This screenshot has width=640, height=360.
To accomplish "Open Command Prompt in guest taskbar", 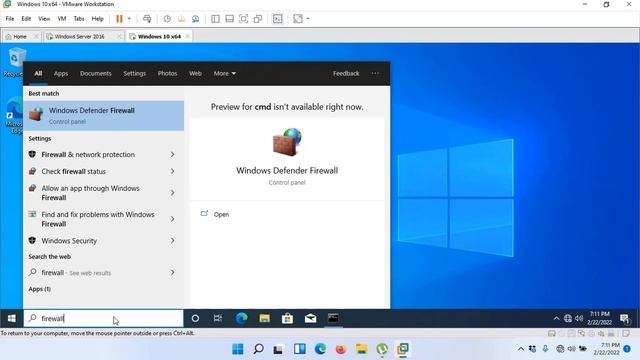I will tap(333, 318).
